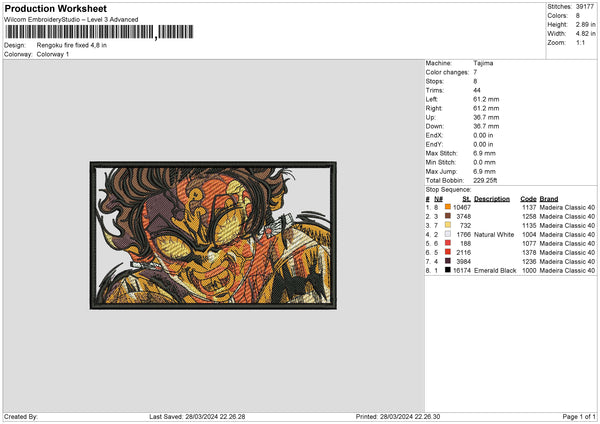Click the Height value 2.89 in

coord(585,24)
